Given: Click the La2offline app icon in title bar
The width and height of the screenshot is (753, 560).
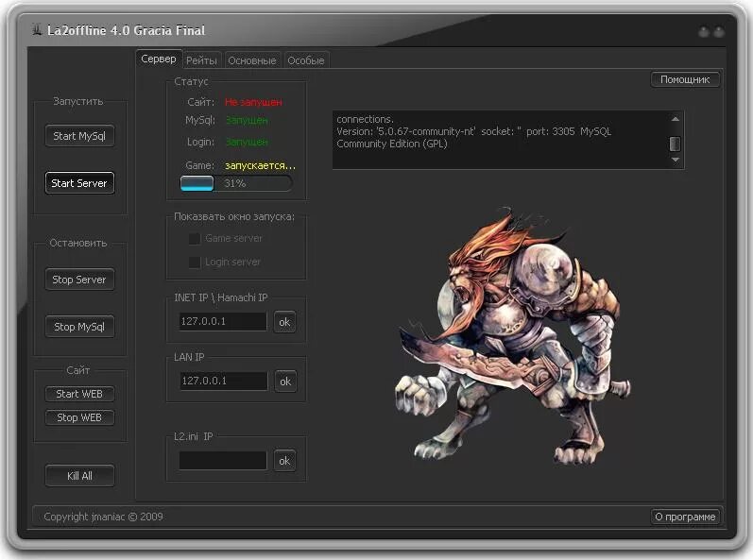Looking at the screenshot, I should click(x=37, y=30).
